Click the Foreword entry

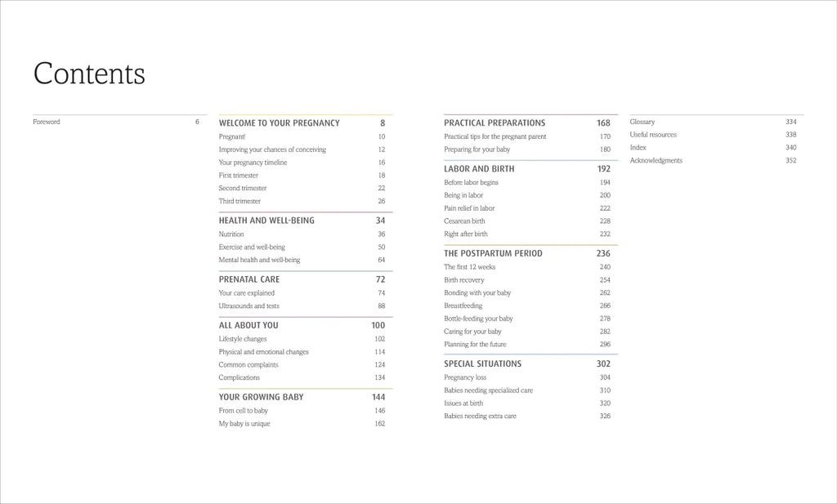pos(47,122)
